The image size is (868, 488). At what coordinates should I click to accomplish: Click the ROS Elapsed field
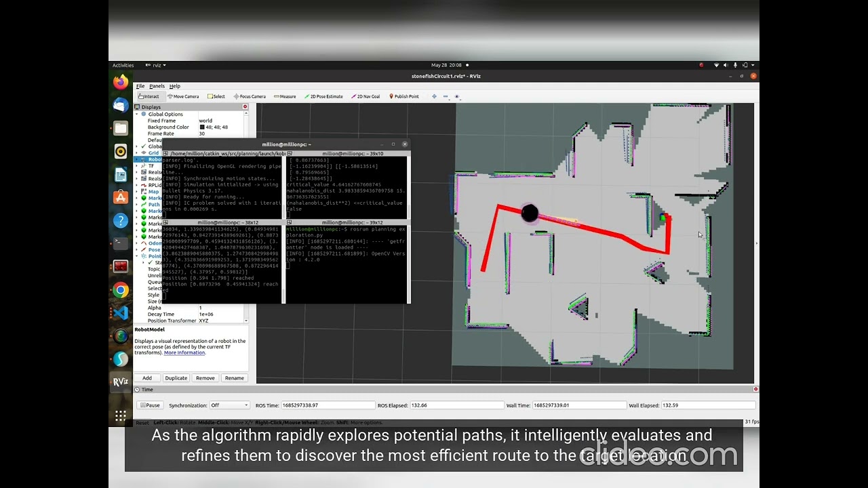pyautogui.click(x=457, y=405)
